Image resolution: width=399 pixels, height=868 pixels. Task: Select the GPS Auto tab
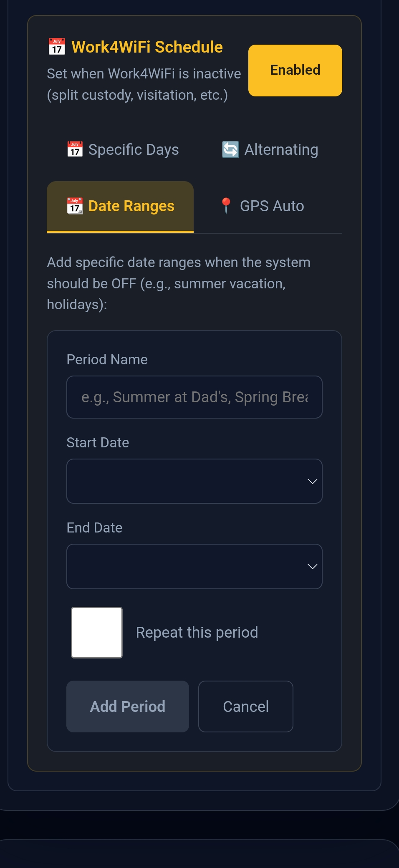[x=263, y=206]
